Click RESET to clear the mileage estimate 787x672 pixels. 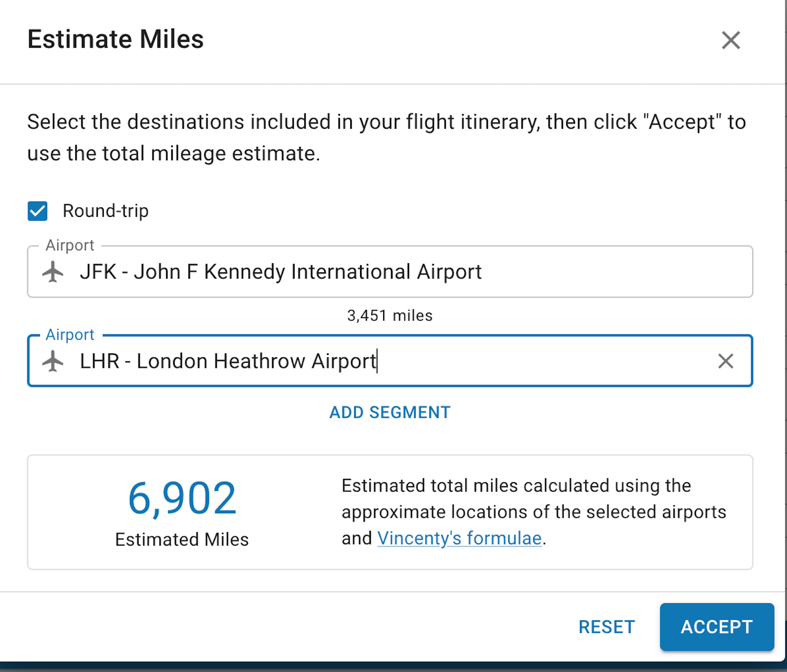point(606,627)
